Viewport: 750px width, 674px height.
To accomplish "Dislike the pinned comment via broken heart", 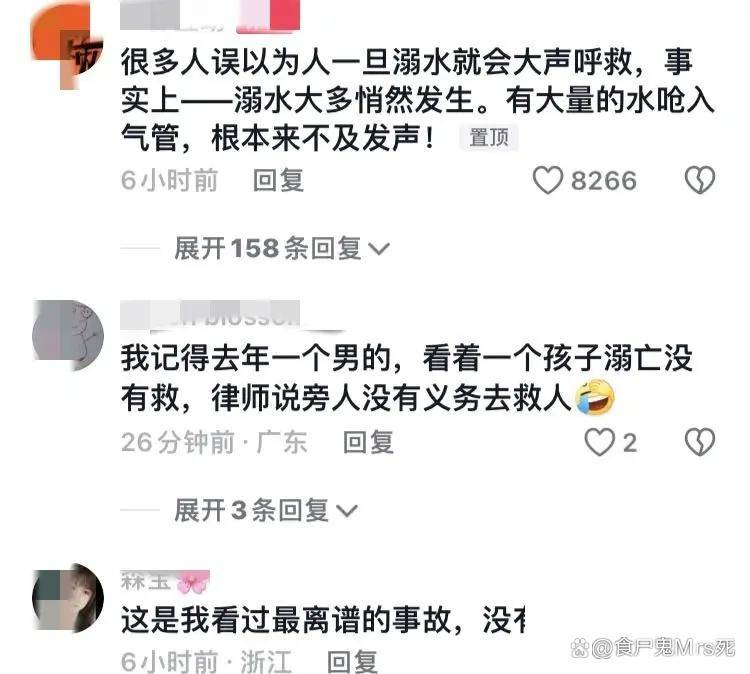I will tap(700, 180).
